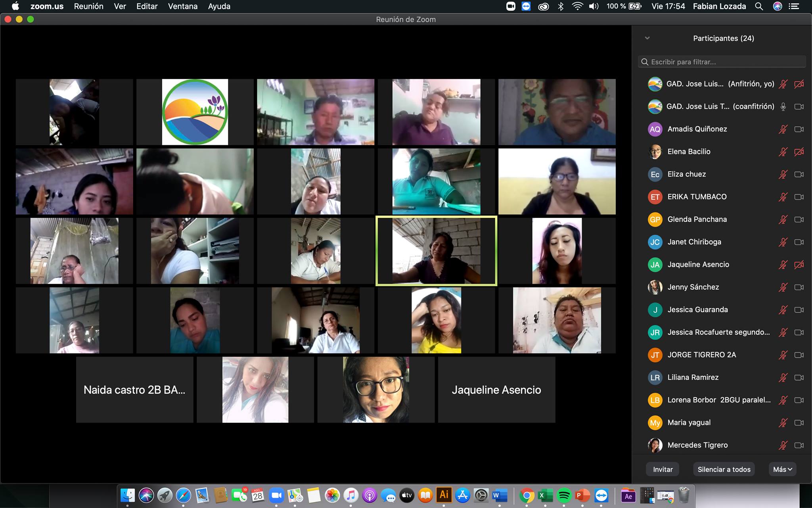Open the Zoom app in the Dock
Image resolution: width=812 pixels, height=508 pixels.
pos(277,495)
